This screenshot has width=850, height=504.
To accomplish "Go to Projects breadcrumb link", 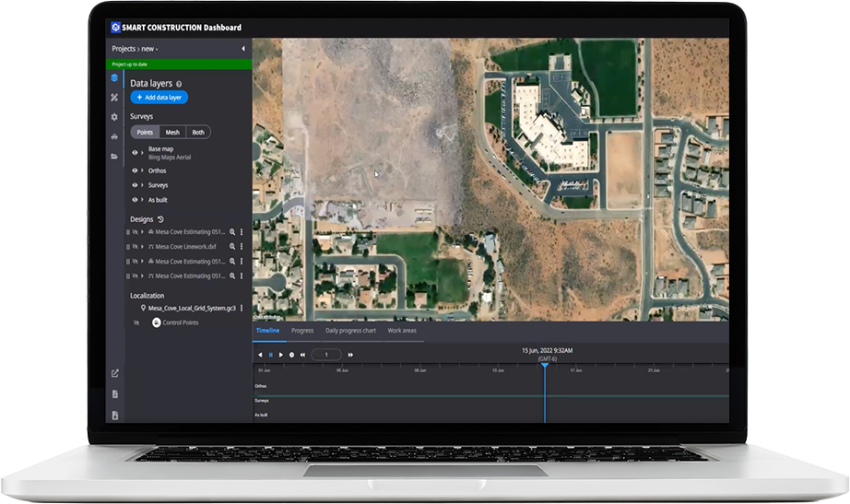I will pos(124,49).
